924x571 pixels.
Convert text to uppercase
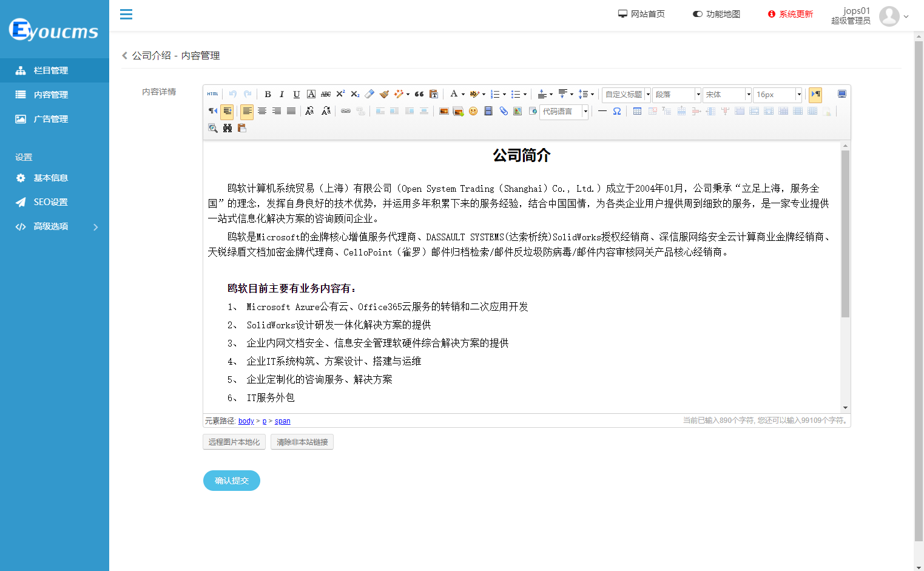point(310,111)
